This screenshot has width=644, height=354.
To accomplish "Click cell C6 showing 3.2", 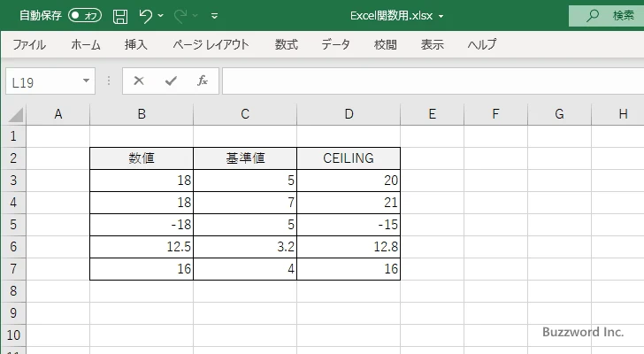I will coord(245,247).
